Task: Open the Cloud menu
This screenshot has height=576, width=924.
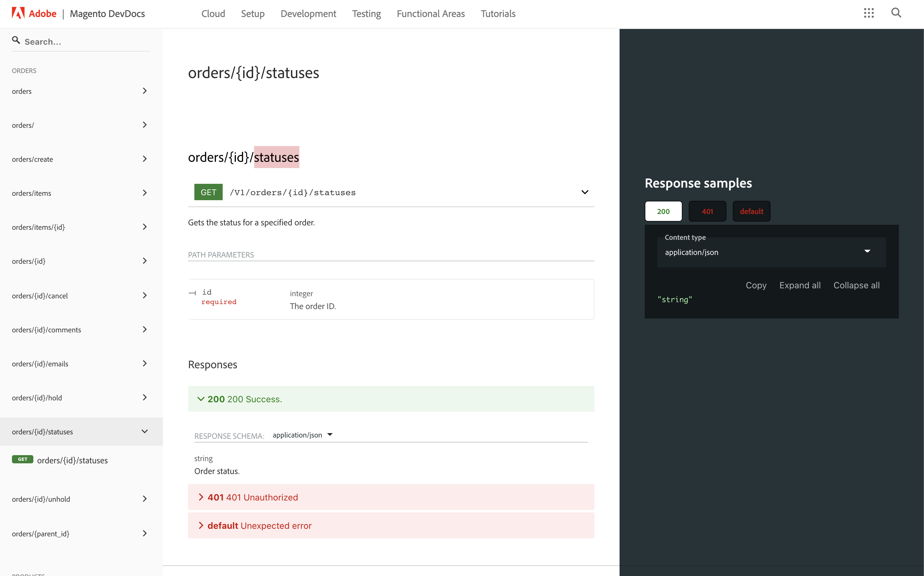Action: click(x=213, y=14)
